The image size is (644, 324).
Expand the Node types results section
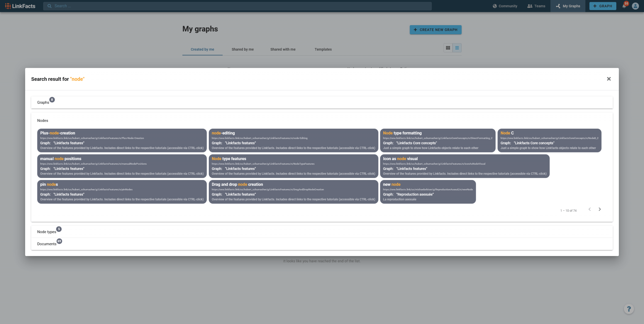point(47,232)
